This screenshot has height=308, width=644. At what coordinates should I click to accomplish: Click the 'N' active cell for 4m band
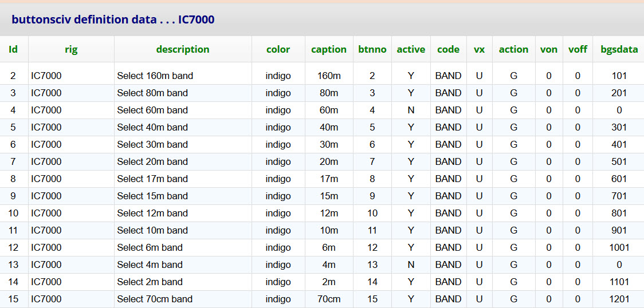tap(411, 265)
